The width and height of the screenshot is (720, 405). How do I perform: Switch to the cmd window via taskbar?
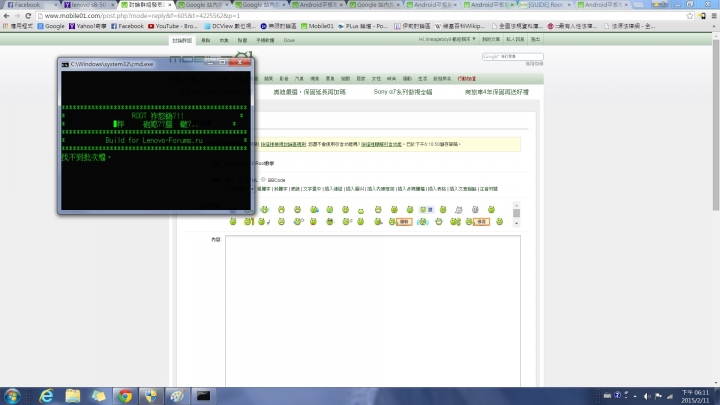tap(203, 396)
